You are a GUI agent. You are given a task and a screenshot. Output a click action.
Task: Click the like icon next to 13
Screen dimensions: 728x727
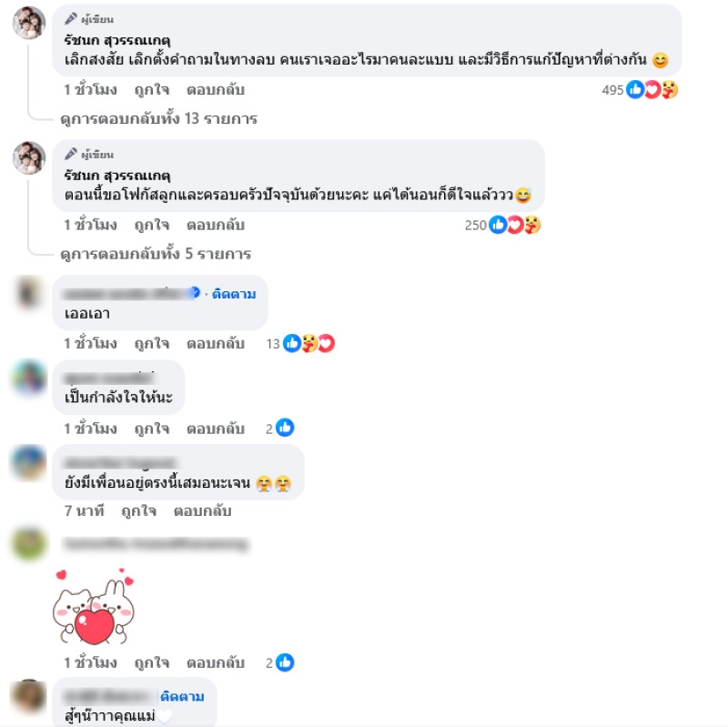point(291,344)
